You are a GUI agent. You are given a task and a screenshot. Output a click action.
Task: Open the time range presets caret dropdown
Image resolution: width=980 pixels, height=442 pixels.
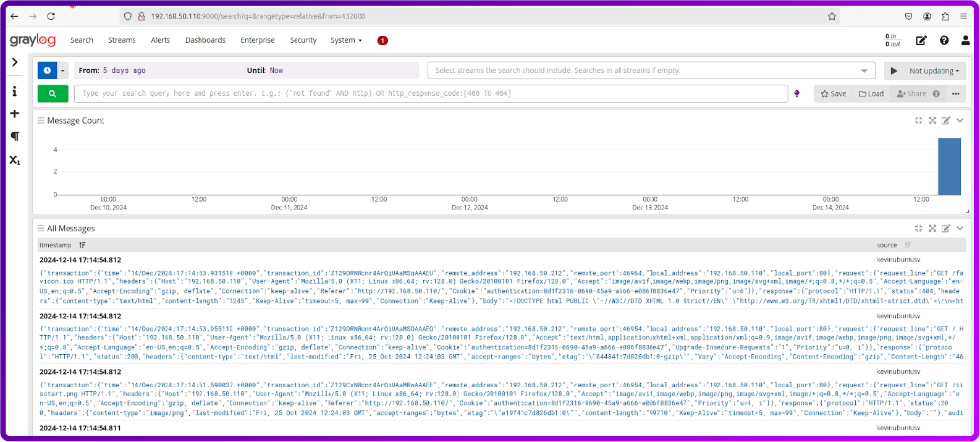pyautogui.click(x=62, y=70)
